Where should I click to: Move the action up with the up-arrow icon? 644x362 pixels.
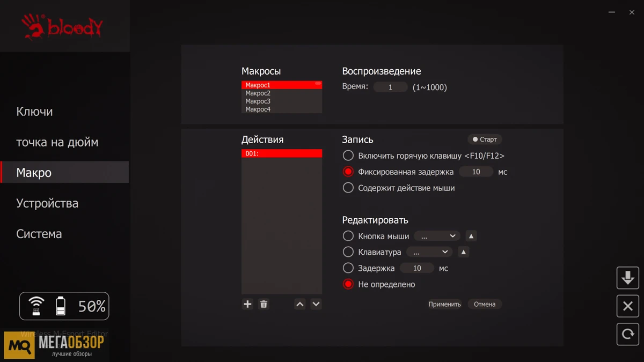[x=299, y=304]
